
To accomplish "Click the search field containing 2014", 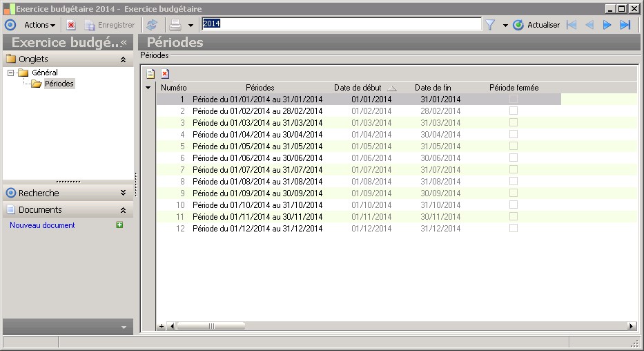I will pyautogui.click(x=341, y=24).
